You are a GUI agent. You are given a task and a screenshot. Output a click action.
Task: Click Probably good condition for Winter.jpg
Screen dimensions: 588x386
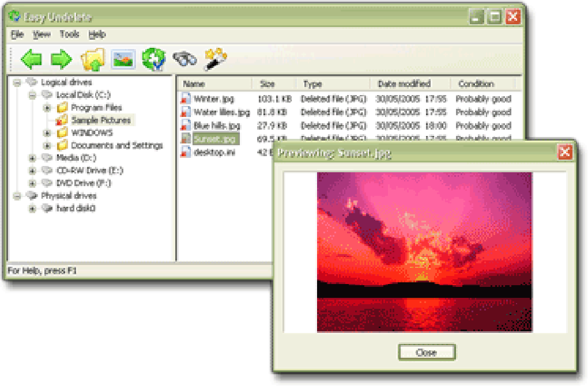pos(484,99)
